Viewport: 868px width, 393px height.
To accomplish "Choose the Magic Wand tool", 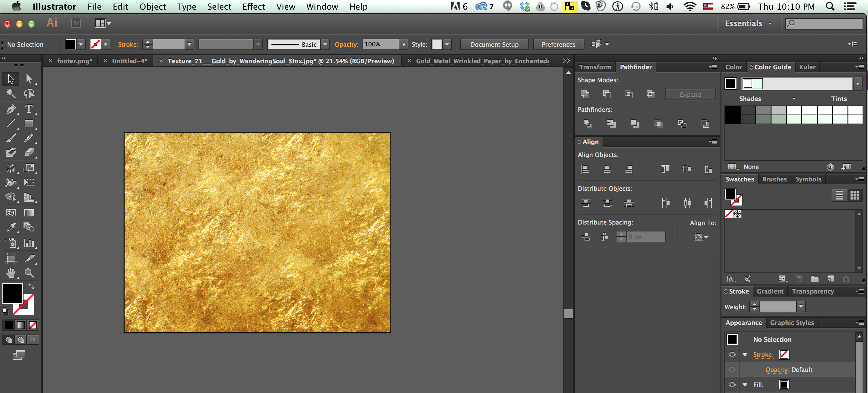I will (x=11, y=94).
